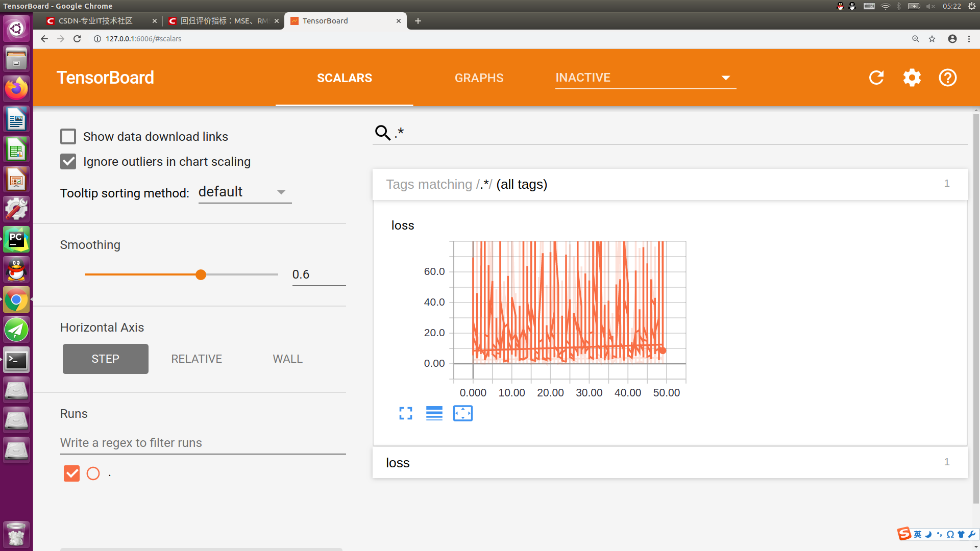Image resolution: width=980 pixels, height=551 pixels.
Task: Click the regex filter field for runs
Action: pos(202,442)
